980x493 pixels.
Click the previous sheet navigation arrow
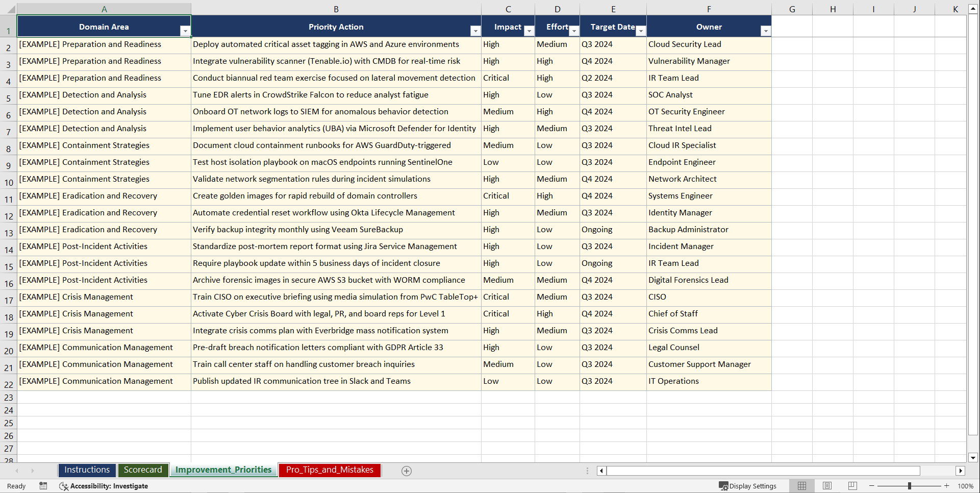[x=17, y=471]
